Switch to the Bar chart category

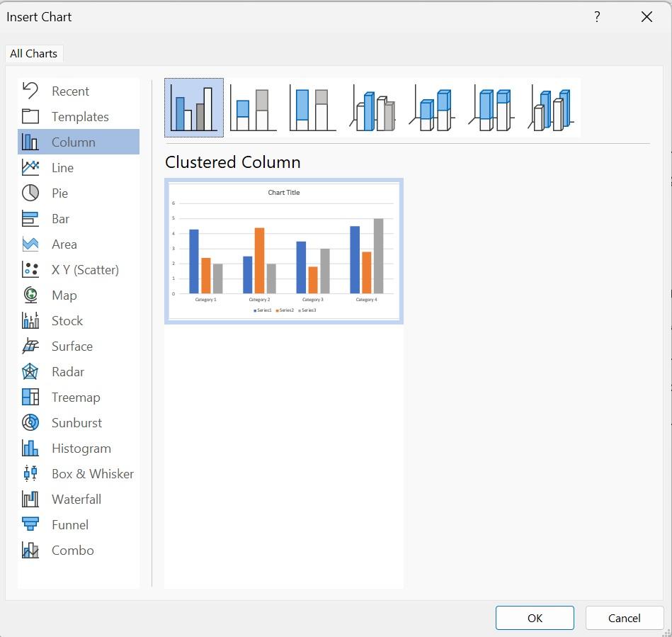click(60, 219)
